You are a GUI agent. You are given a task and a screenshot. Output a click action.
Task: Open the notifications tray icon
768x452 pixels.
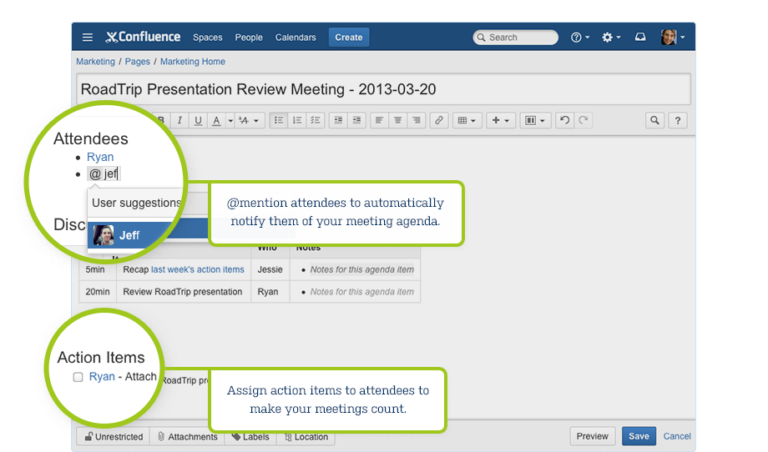pyautogui.click(x=640, y=37)
